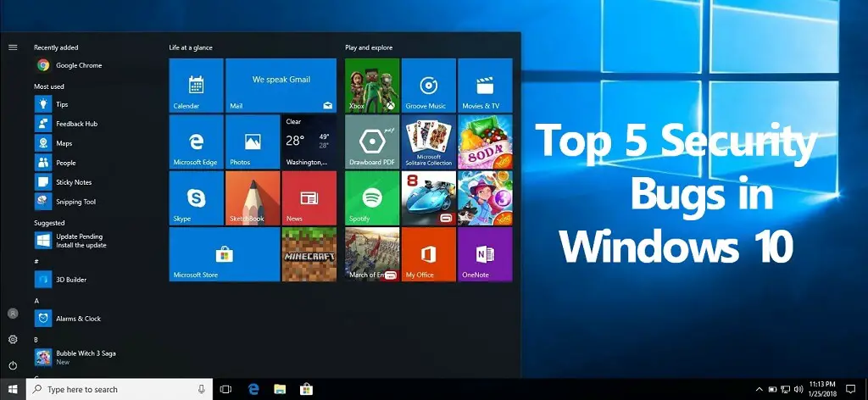The image size is (868, 400).
Task: Open the Microsoft Store tile
Action: coord(224,254)
